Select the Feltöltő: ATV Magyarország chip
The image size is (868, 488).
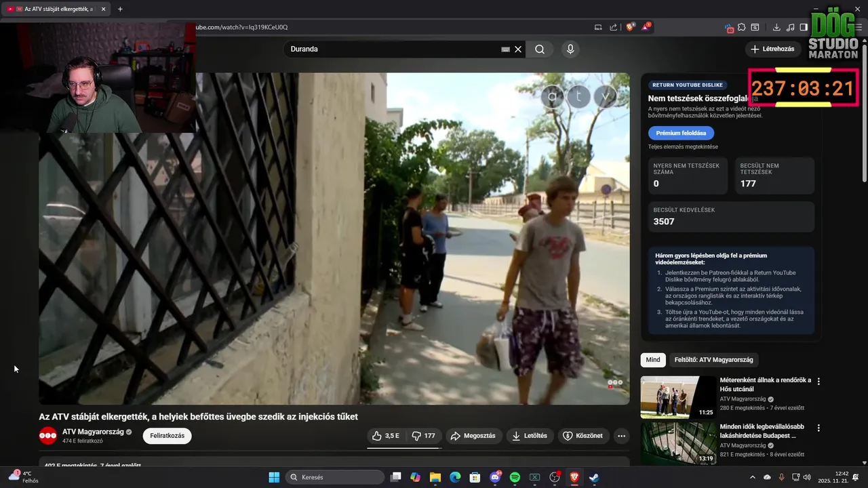point(713,360)
